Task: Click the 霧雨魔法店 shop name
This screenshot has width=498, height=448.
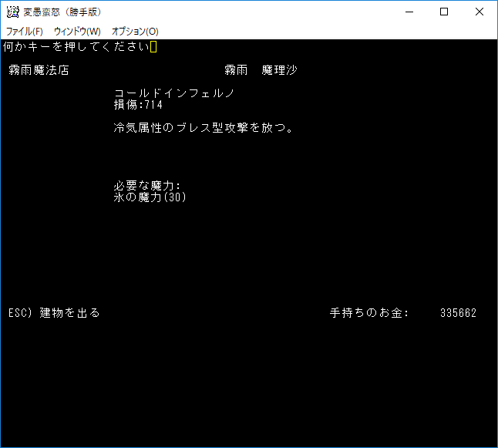Action: point(39,70)
